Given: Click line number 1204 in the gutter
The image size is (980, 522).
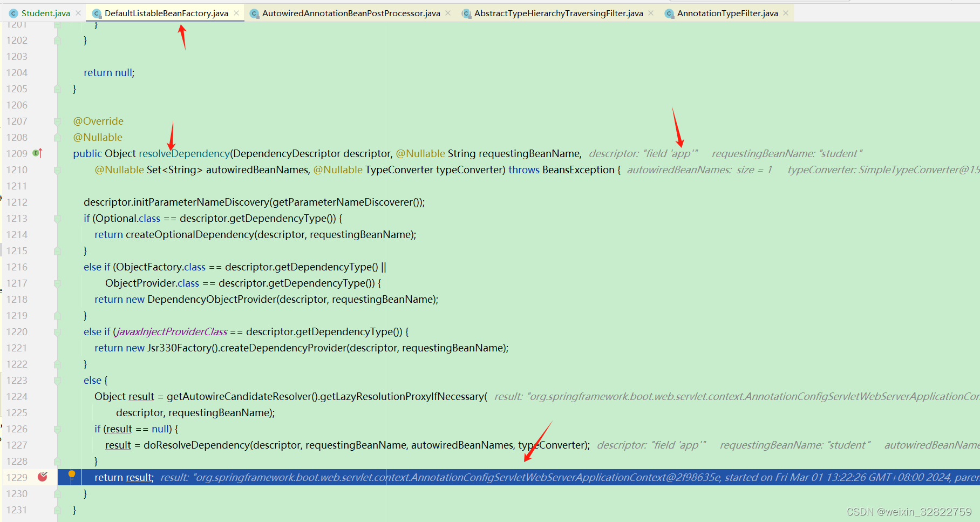Looking at the screenshot, I should (x=17, y=72).
